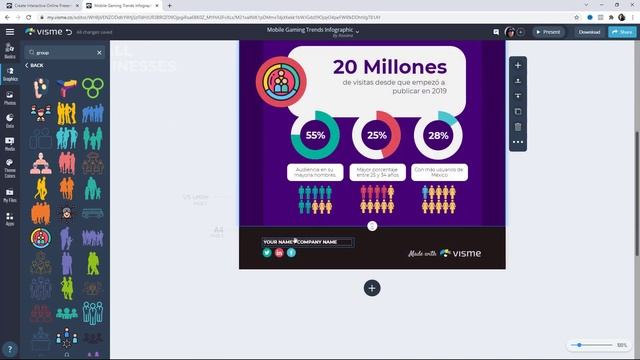Click the page vertical scrollbar
The width and height of the screenshot is (640, 360).
coord(637,194)
